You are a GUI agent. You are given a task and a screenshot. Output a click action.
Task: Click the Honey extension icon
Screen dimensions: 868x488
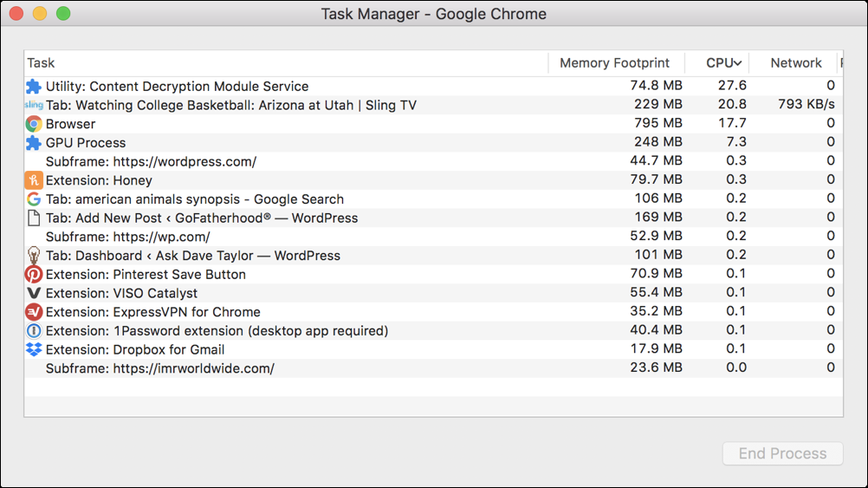pyautogui.click(x=34, y=180)
